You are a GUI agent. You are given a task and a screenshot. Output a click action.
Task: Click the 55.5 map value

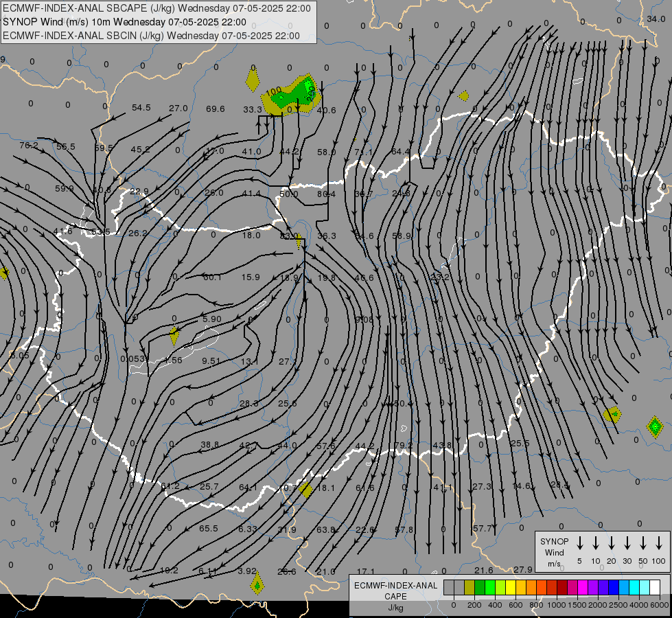point(66,147)
